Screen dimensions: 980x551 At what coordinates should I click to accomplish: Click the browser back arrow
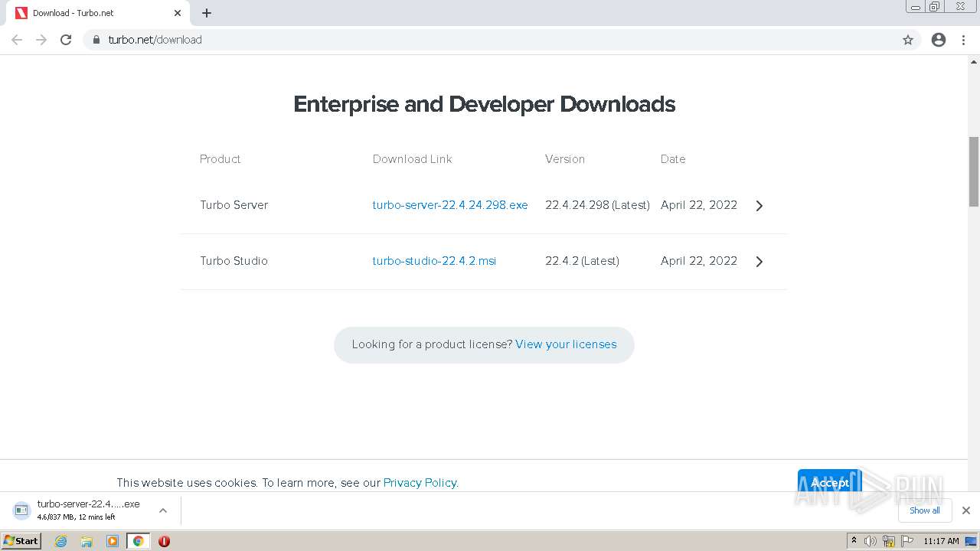pos(17,40)
